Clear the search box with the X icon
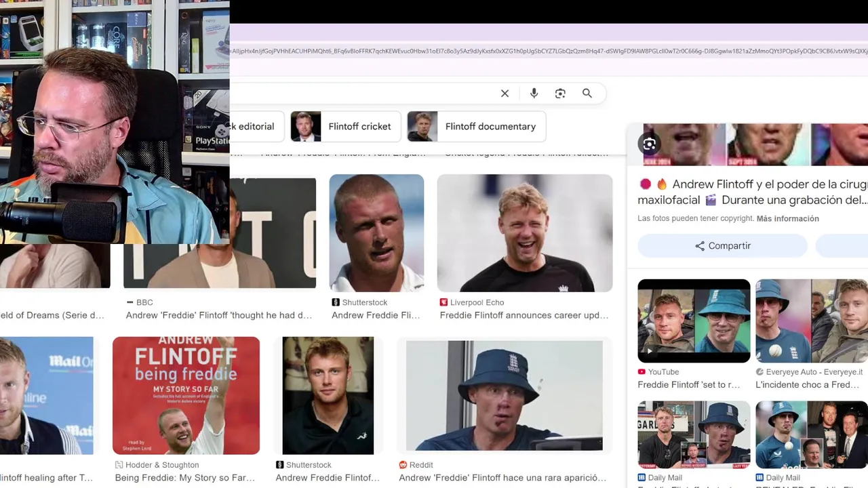 (x=505, y=94)
